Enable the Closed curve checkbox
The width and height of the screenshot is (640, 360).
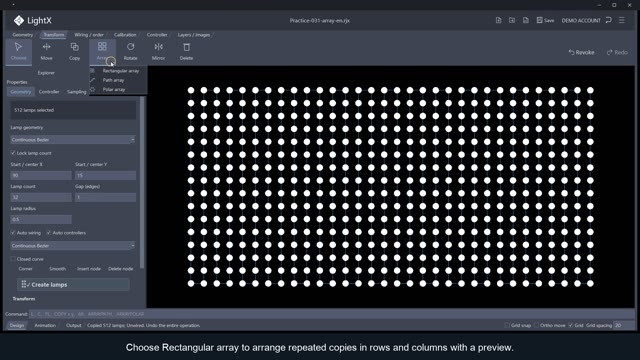pyautogui.click(x=13, y=259)
